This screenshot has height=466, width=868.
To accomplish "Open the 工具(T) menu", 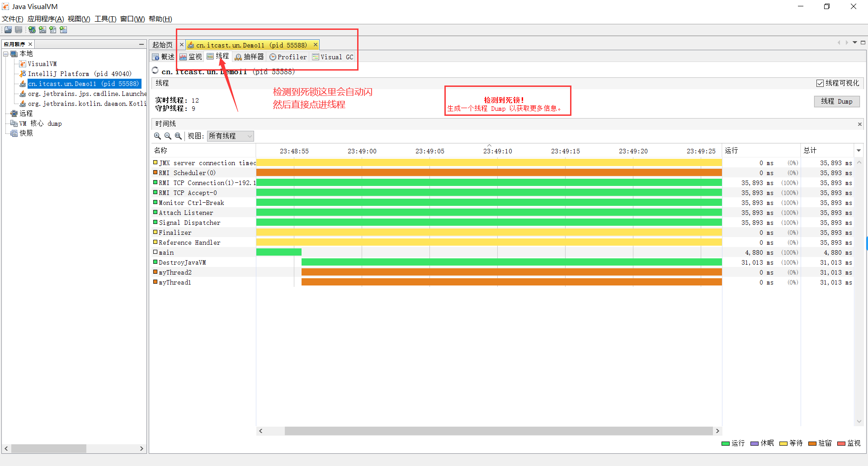I will pos(105,19).
